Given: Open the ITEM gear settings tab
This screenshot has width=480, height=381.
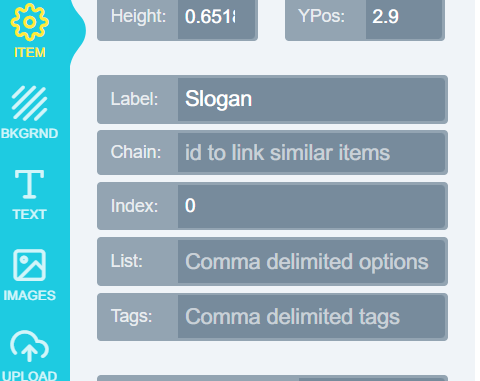Looking at the screenshot, I should (30, 31).
